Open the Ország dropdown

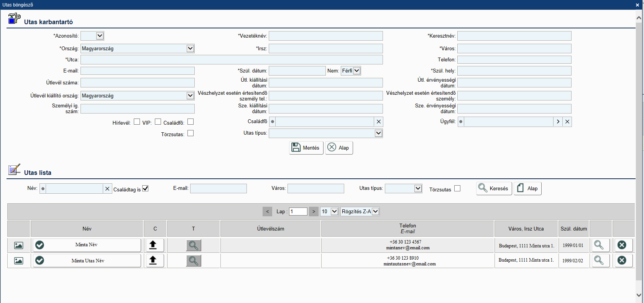click(x=190, y=48)
